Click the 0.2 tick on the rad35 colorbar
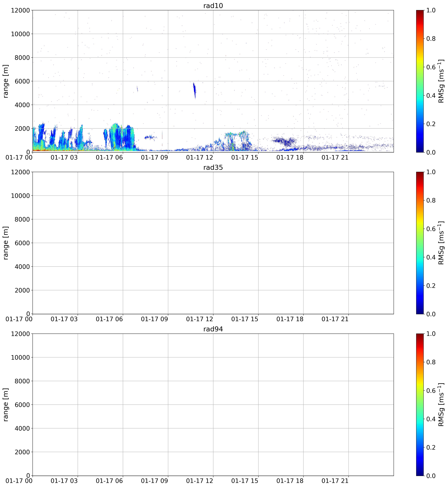This screenshot has width=448, height=487. coord(431,286)
